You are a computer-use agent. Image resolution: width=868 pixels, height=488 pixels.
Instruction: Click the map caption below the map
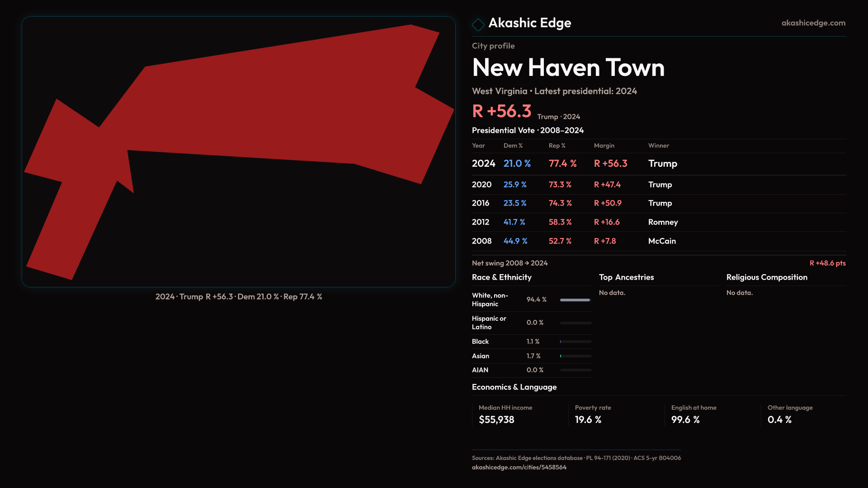[239, 297]
